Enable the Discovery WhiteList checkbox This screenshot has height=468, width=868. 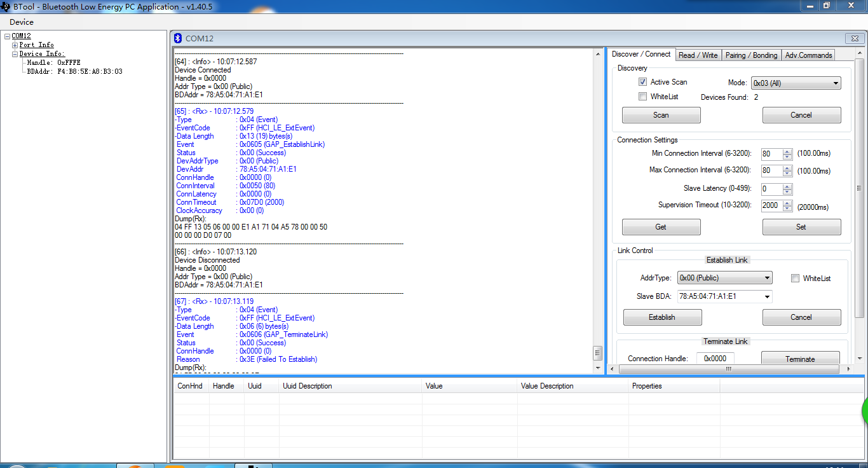tap(643, 97)
